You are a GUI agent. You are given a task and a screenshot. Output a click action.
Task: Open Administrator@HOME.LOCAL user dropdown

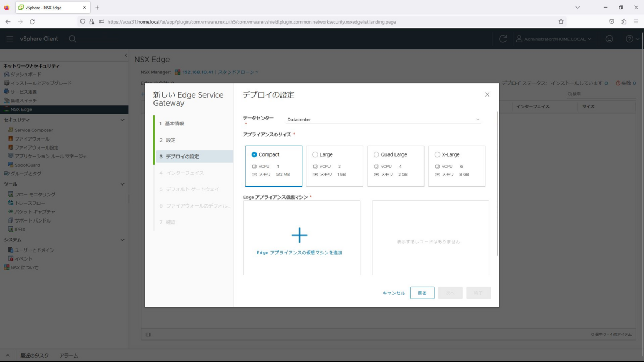pos(554,39)
